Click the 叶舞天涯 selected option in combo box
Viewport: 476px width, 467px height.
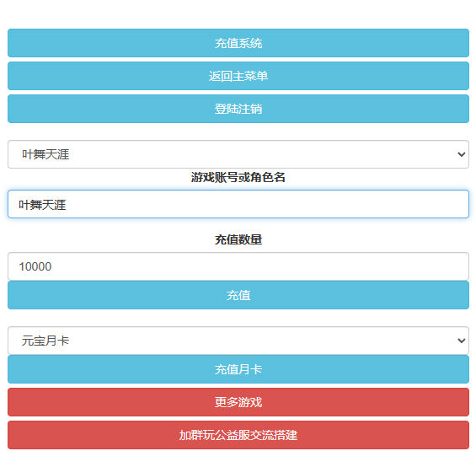click(x=45, y=154)
